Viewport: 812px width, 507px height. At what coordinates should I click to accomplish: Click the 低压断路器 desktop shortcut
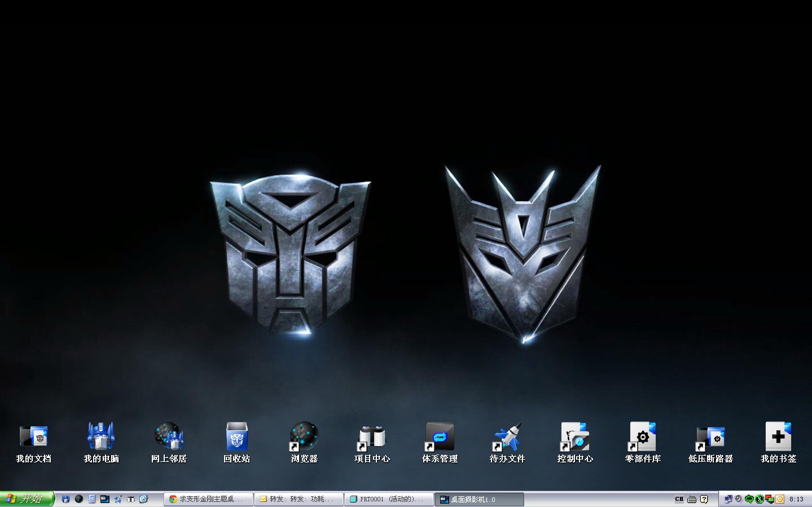[x=710, y=437]
